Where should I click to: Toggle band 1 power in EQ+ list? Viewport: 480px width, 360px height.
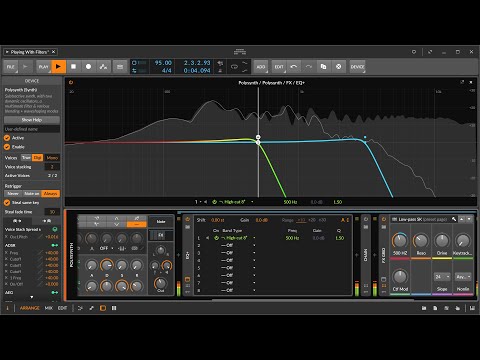pyautogui.click(x=216, y=238)
